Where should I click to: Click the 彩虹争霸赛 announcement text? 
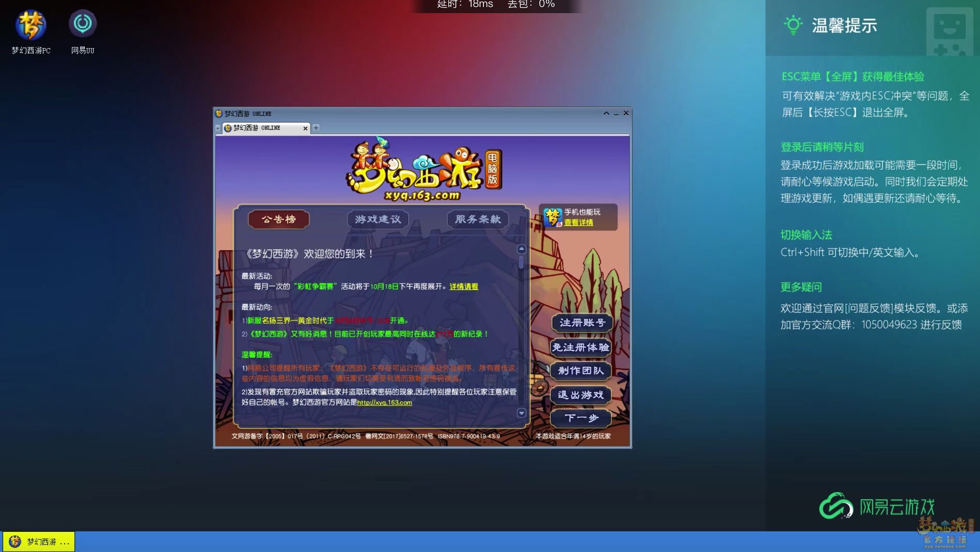click(x=315, y=286)
